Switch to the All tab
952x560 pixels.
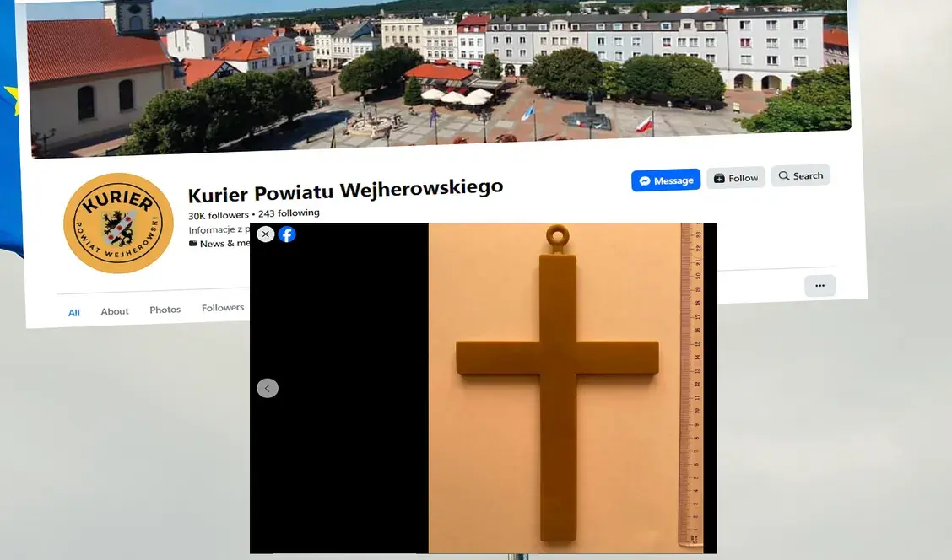click(x=74, y=312)
